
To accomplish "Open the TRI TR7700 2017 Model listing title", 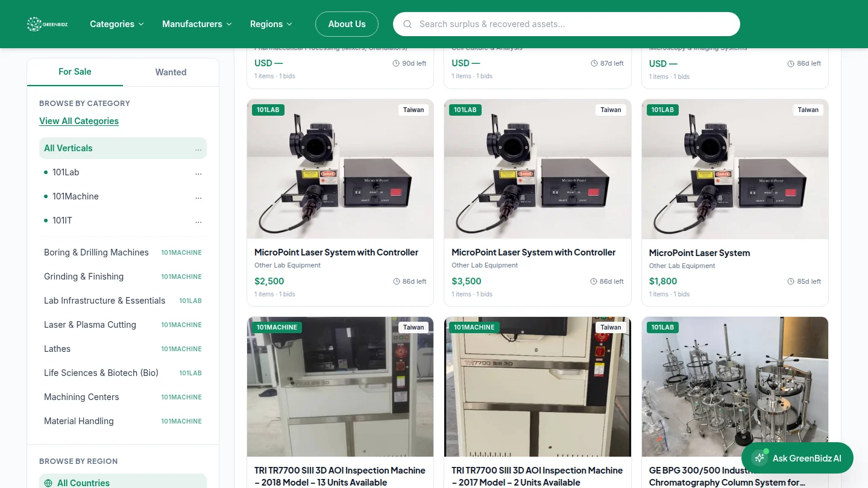I will [x=537, y=476].
